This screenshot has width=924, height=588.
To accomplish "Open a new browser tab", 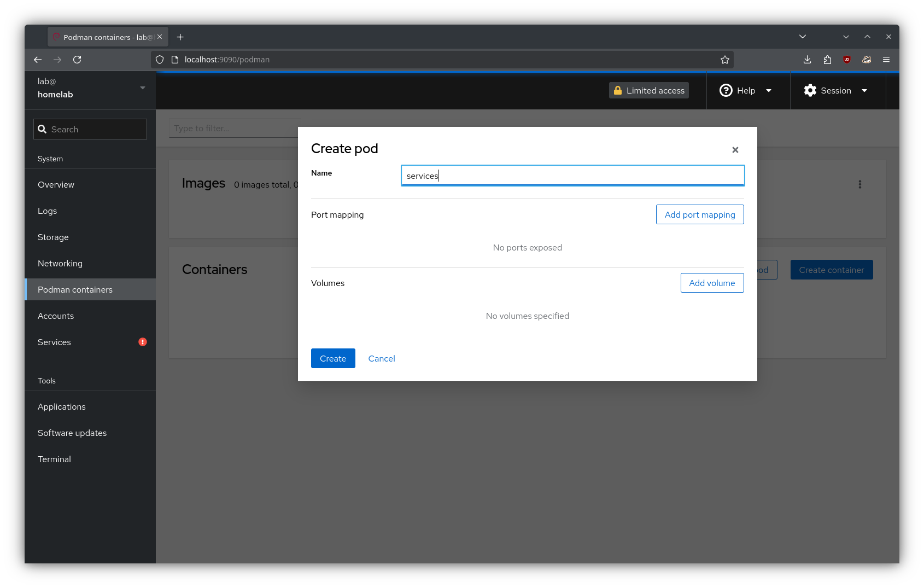I will [180, 37].
